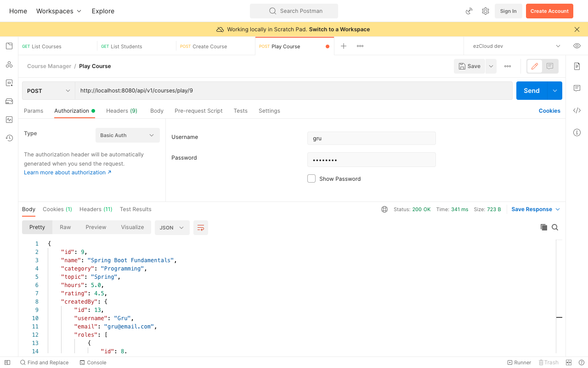Open the Console
The width and height of the screenshot is (588, 368).
[x=93, y=362]
